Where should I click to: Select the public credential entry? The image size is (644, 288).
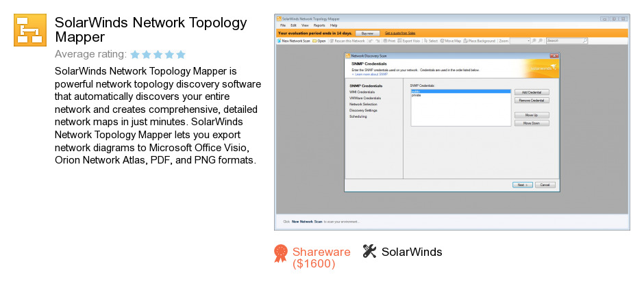[x=461, y=92]
